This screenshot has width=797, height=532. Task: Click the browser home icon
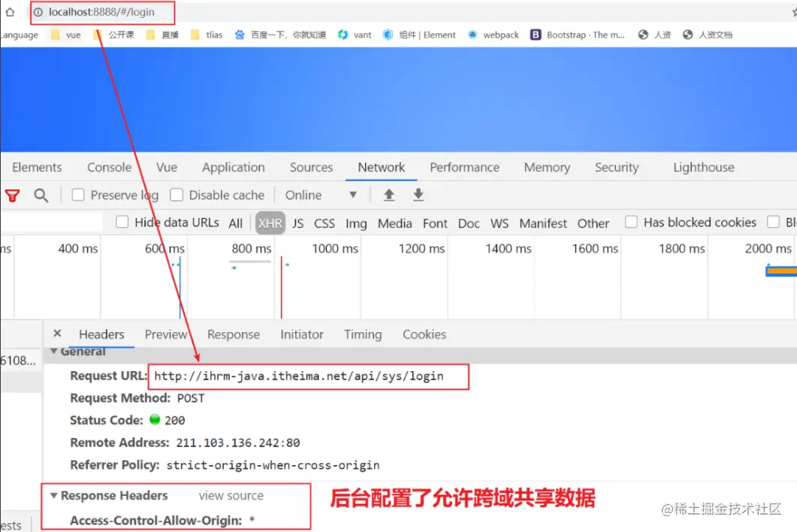(10, 12)
